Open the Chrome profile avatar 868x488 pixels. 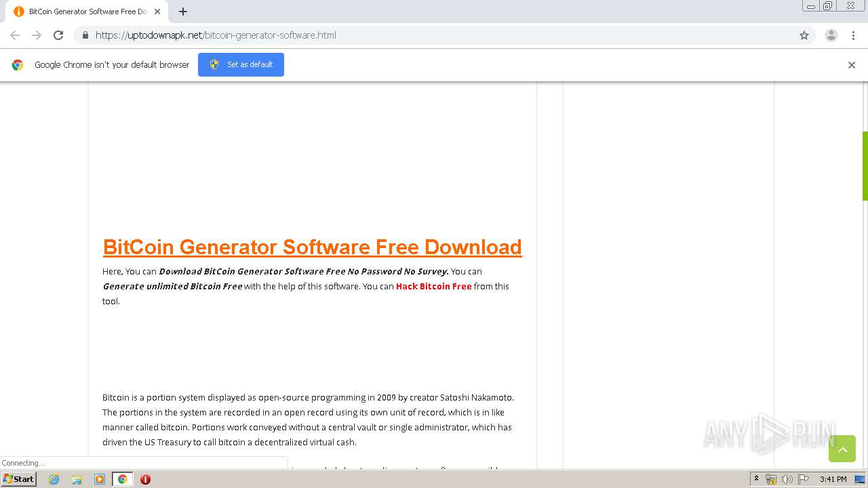tap(831, 35)
